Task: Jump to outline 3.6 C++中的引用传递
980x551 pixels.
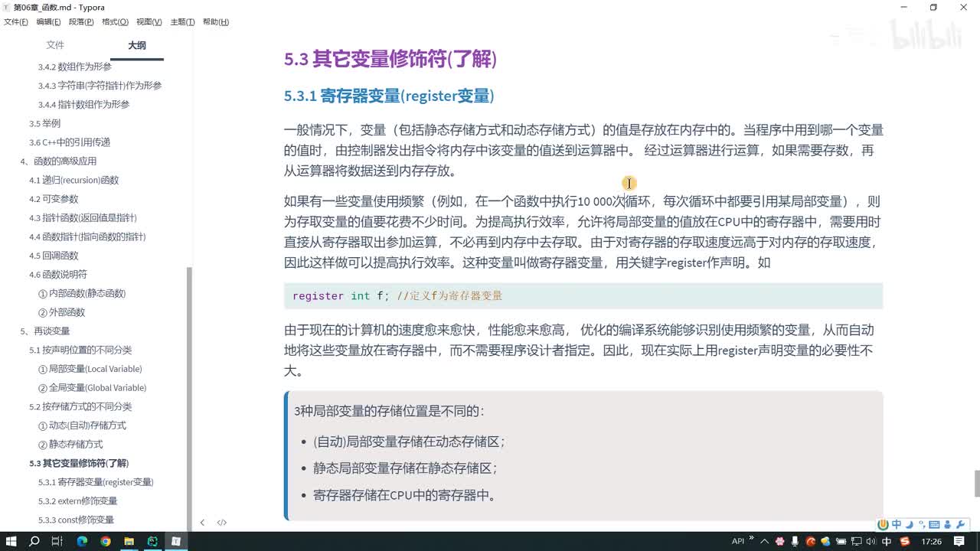Action: click(x=70, y=142)
